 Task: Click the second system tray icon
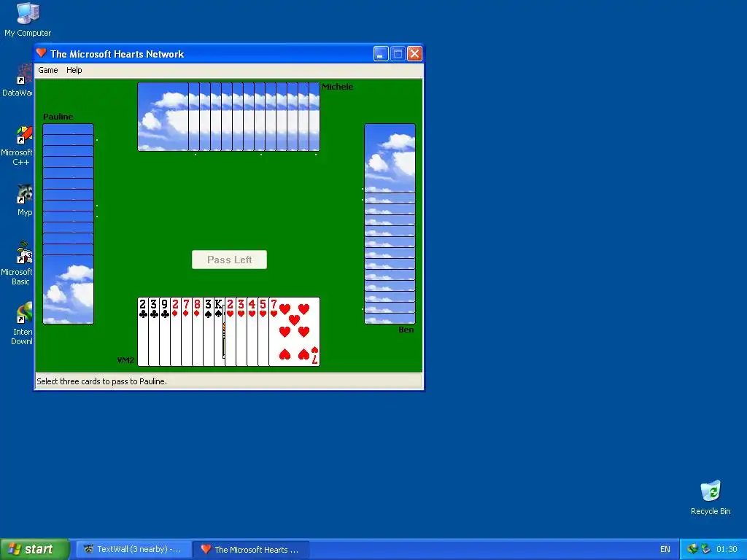(705, 550)
